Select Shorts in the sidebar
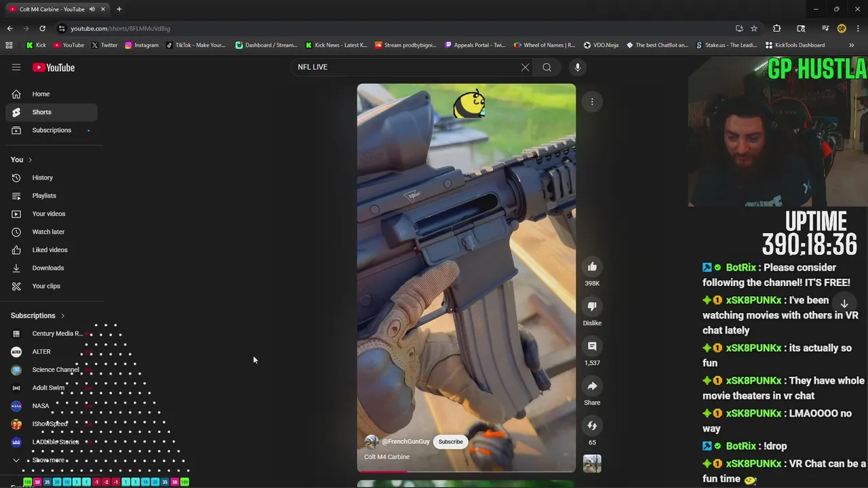The height and width of the screenshot is (488, 868). (x=52, y=112)
